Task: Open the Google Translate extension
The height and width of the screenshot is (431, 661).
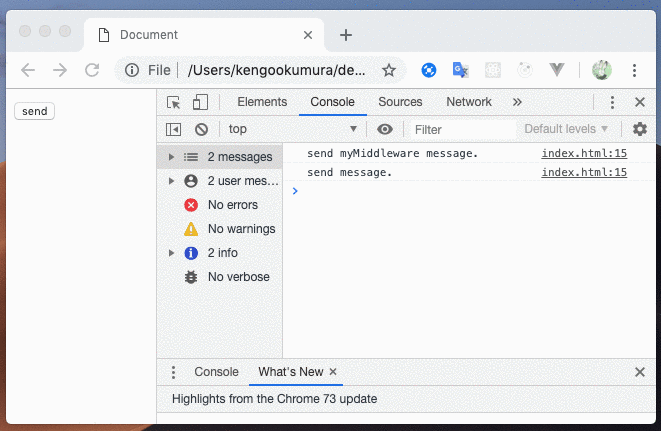Action: pos(460,70)
